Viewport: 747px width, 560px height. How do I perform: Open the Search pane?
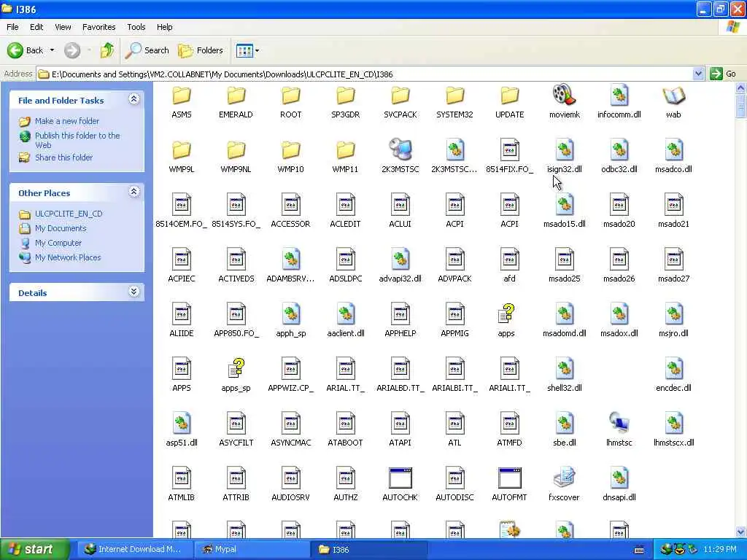(x=147, y=50)
